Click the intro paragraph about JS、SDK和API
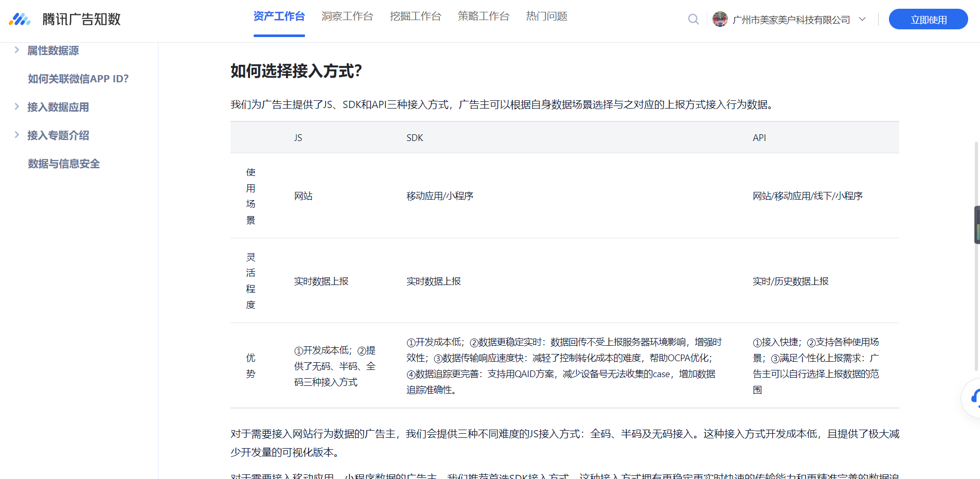 click(503, 104)
